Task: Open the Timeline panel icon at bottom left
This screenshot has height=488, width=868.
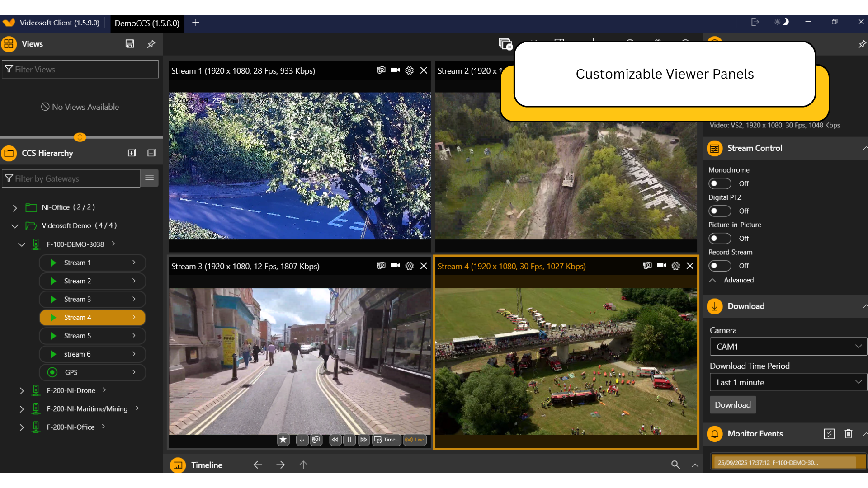Action: [178, 465]
